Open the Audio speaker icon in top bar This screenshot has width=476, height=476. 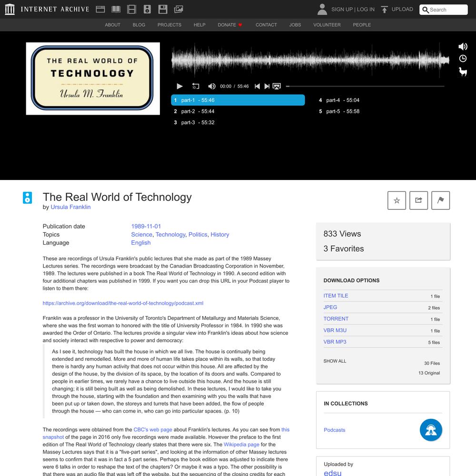point(147,10)
